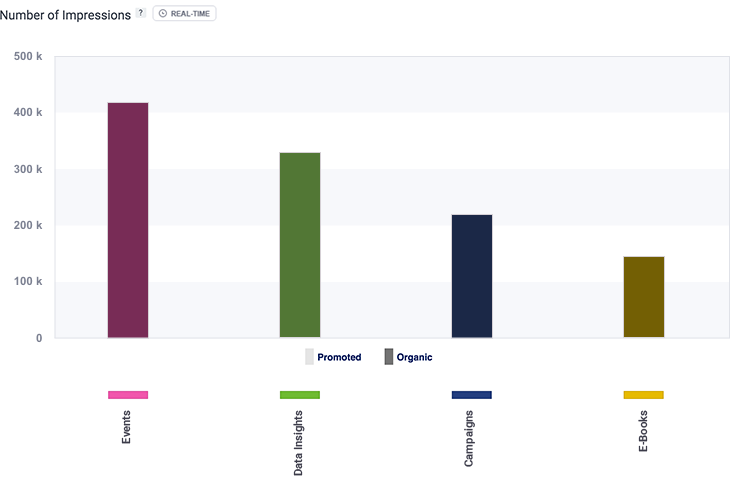The height and width of the screenshot is (486, 730).
Task: Select the maroon Events bar
Action: tap(128, 220)
